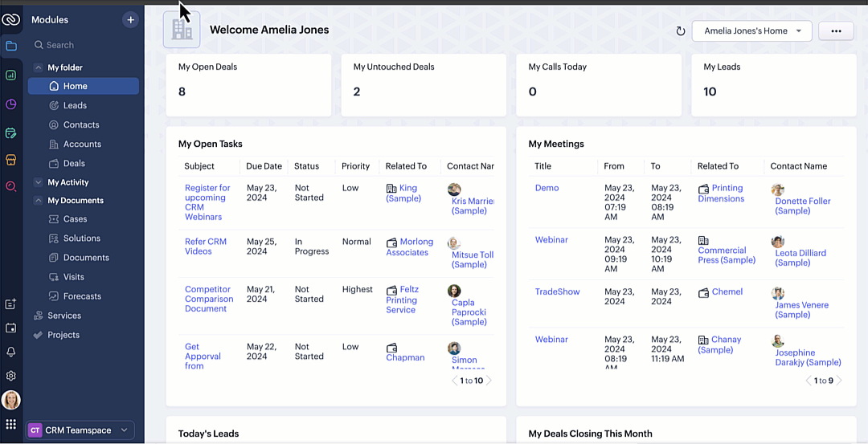Image resolution: width=868 pixels, height=444 pixels.
Task: Collapse the My folder section
Action: [x=38, y=68]
